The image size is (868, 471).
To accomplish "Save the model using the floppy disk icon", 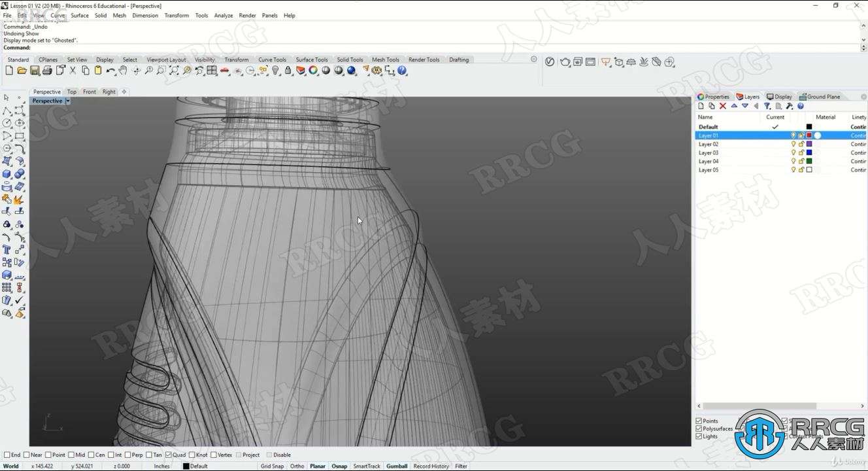I will (x=34, y=71).
